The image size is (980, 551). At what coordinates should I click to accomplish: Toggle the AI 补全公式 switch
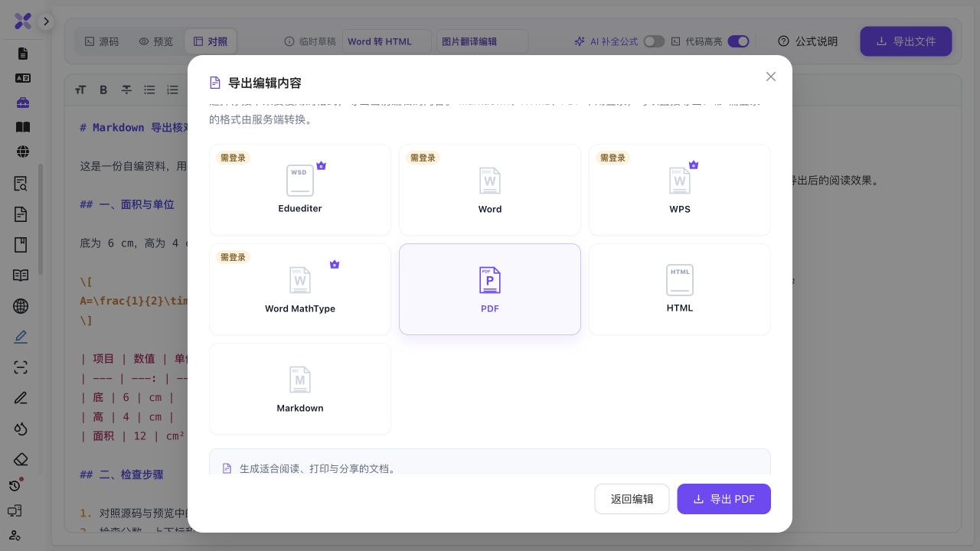tap(654, 41)
